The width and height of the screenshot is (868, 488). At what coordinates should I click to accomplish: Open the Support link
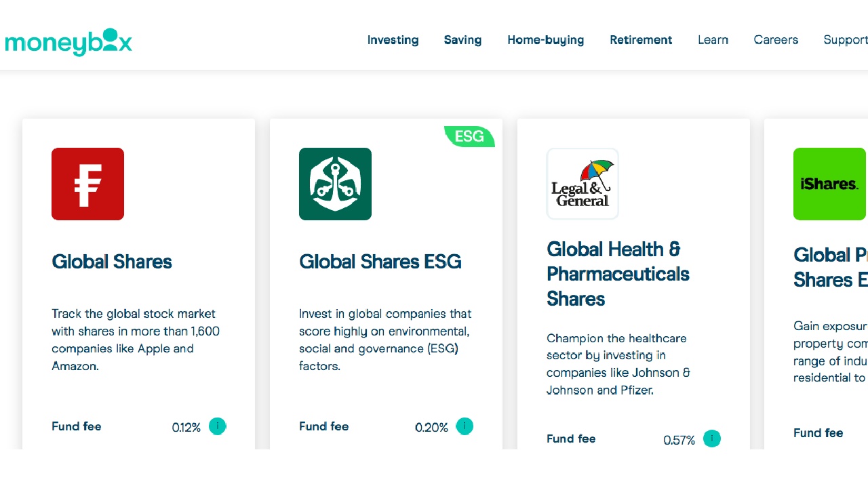click(845, 40)
